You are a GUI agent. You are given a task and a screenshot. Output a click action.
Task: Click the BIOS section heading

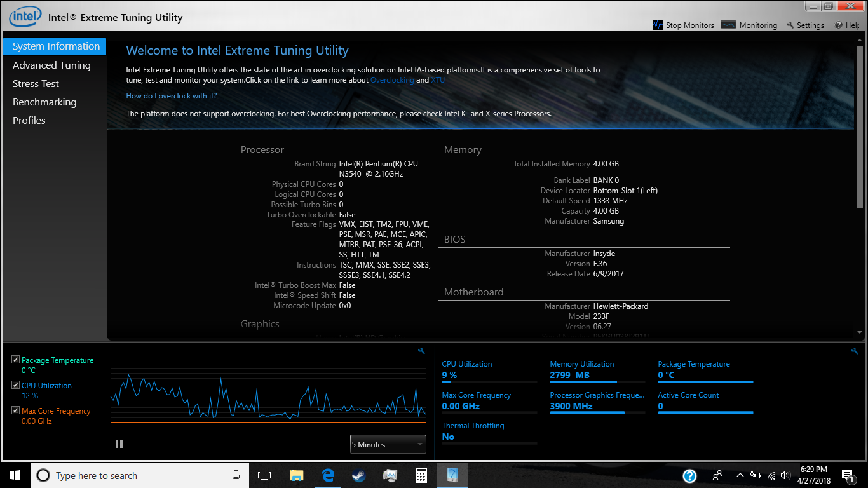pos(455,240)
